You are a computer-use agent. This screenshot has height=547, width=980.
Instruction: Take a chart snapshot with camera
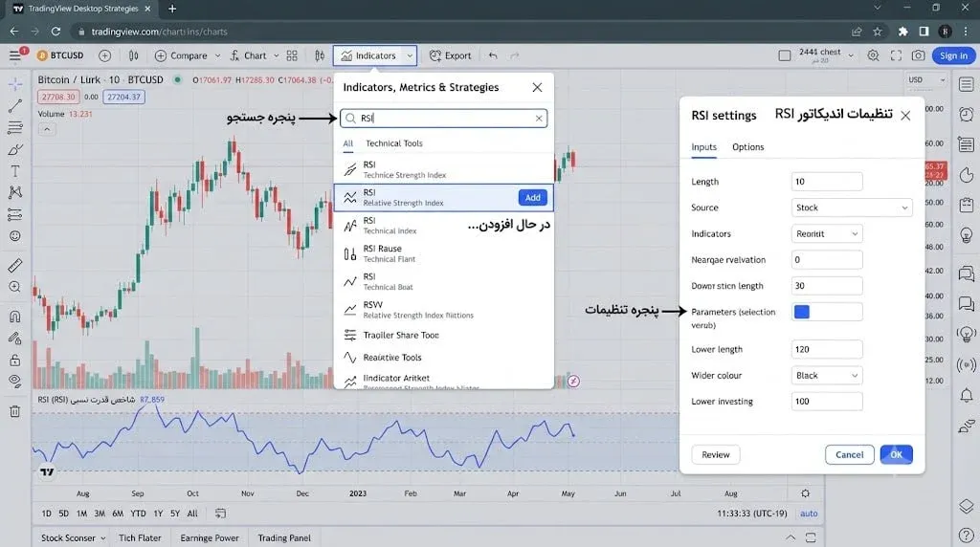click(918, 55)
